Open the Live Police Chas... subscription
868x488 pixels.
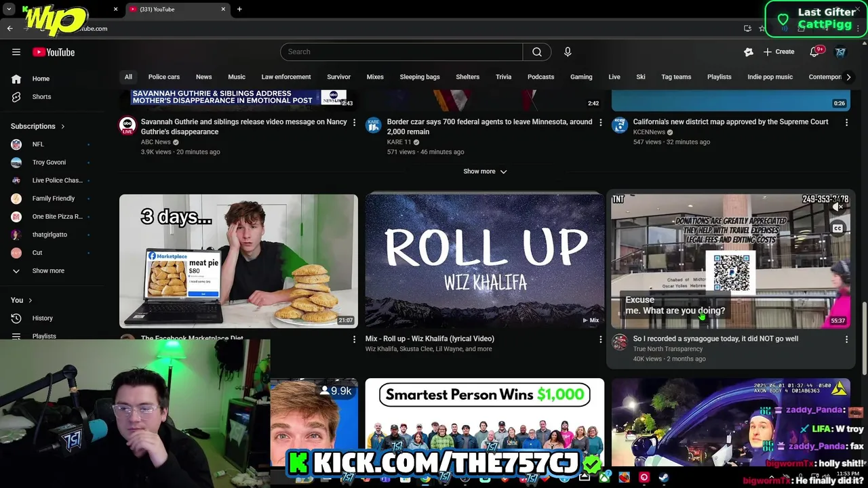51,180
